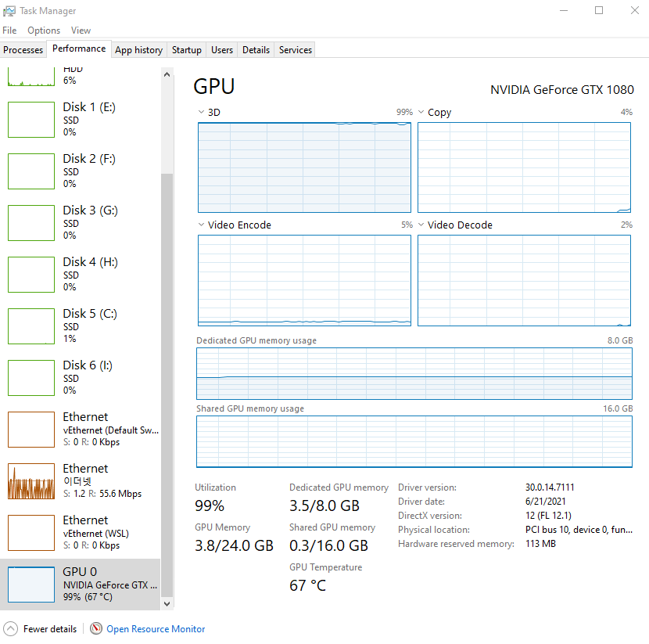Open the Options menu
The height and width of the screenshot is (644, 649).
coord(44,31)
